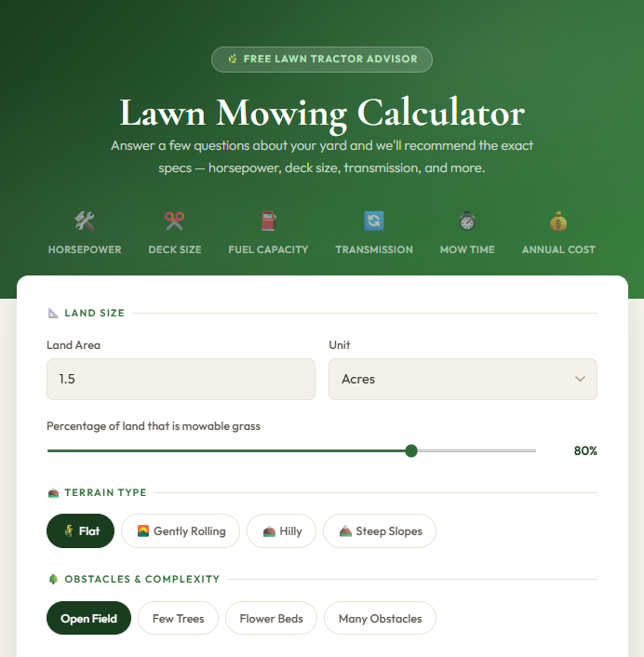Click the Mow Time stopwatch icon
Image resolution: width=644 pixels, height=657 pixels.
point(467,221)
